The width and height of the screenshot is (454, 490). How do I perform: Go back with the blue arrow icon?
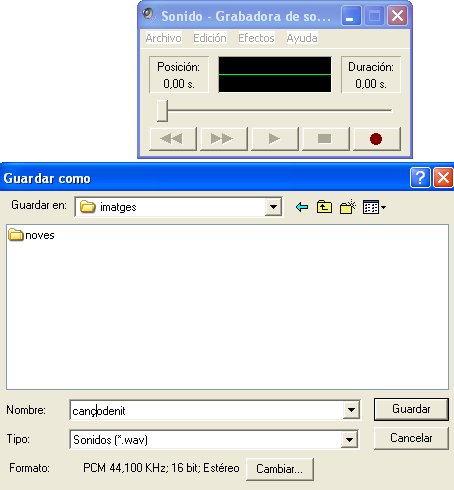(x=302, y=207)
